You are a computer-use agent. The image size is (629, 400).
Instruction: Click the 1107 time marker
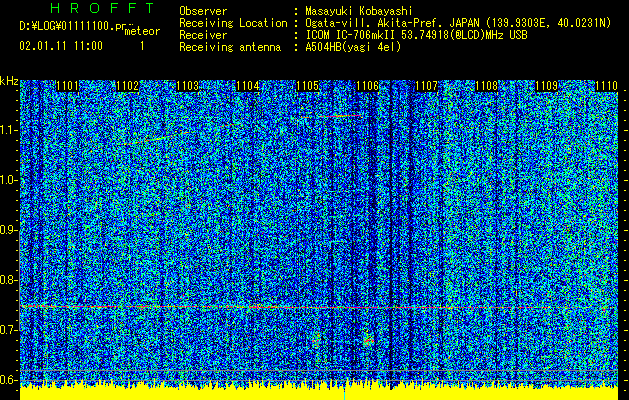426,86
